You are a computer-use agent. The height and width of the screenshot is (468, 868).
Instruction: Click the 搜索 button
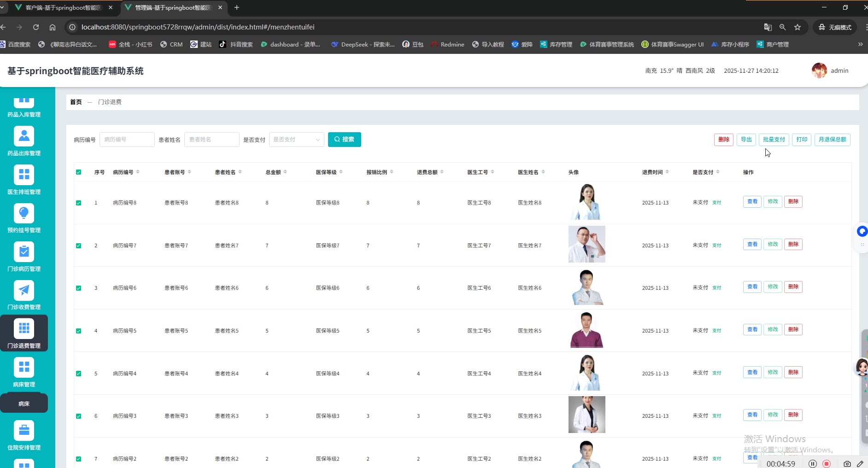pyautogui.click(x=345, y=140)
